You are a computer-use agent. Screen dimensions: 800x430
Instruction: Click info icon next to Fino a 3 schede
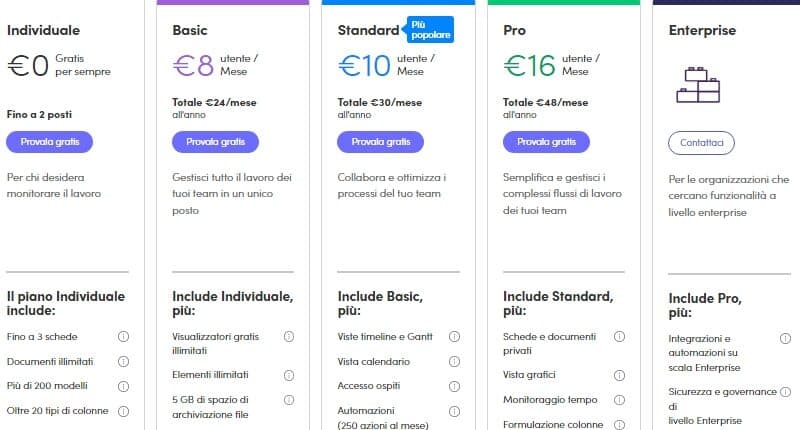pyautogui.click(x=124, y=337)
